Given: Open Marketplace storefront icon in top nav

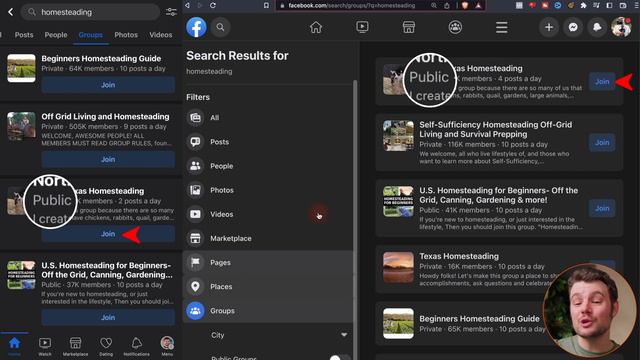Looking at the screenshot, I should (409, 27).
